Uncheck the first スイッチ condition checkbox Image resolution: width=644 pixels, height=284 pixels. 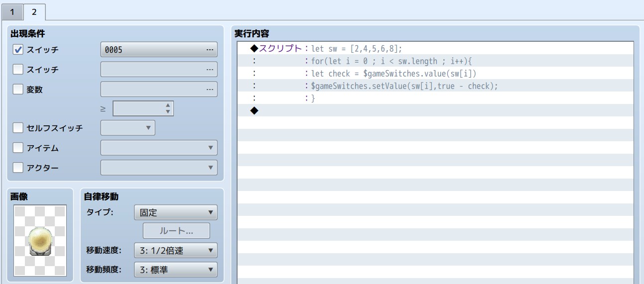tap(18, 50)
